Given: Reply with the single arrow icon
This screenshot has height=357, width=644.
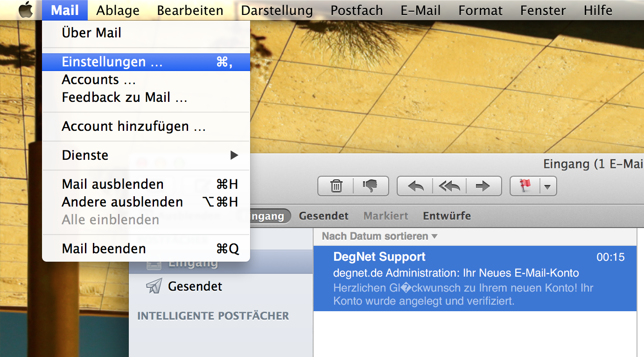Looking at the screenshot, I should pyautogui.click(x=415, y=186).
